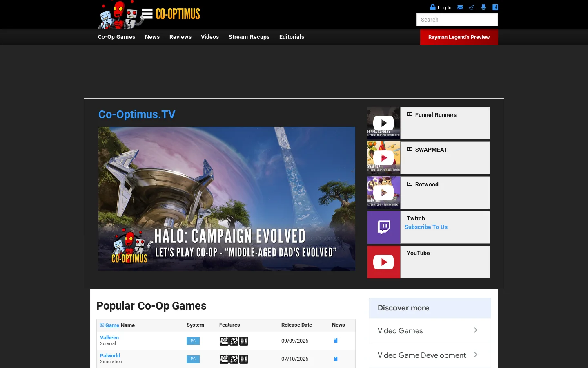Click the Discover more heading

tap(403, 308)
